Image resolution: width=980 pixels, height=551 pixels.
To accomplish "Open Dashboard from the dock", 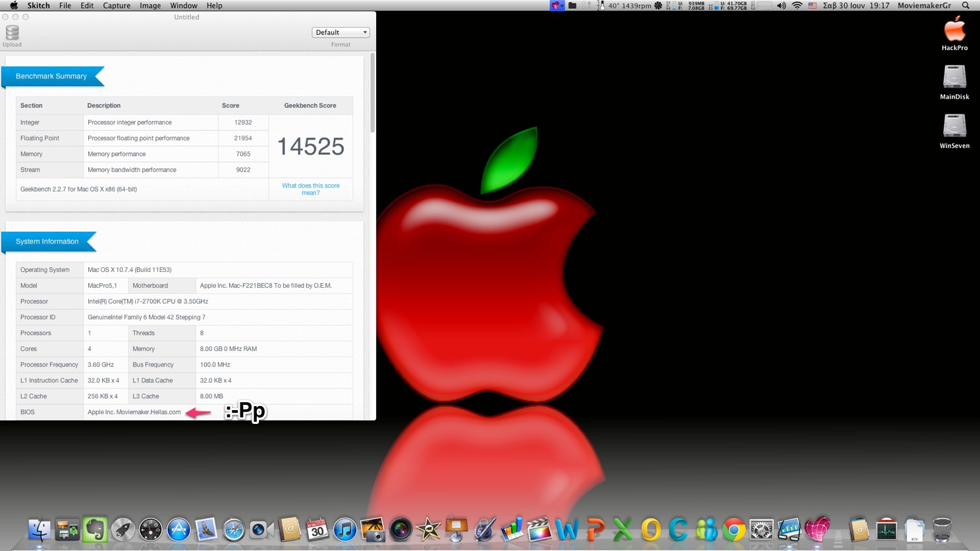I will [x=150, y=529].
